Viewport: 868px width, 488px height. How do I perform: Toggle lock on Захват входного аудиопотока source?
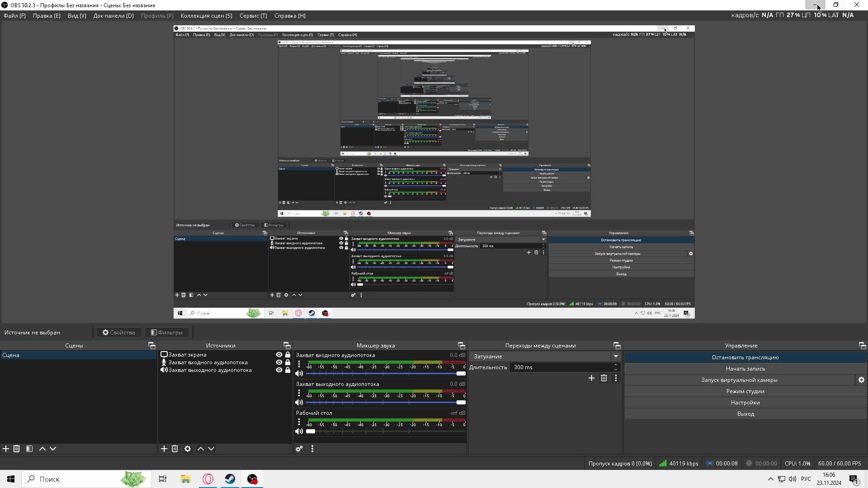(288, 362)
